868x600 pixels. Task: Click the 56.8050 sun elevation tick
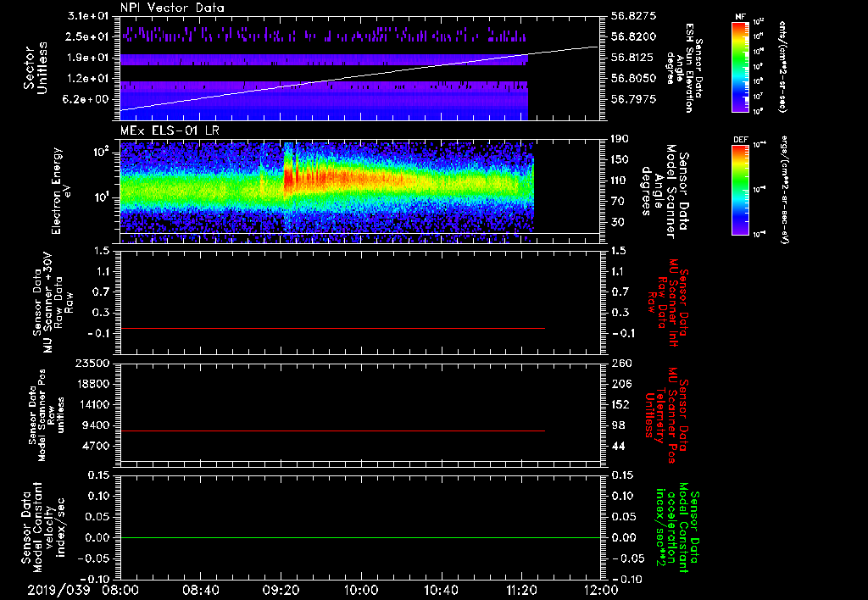(633, 79)
